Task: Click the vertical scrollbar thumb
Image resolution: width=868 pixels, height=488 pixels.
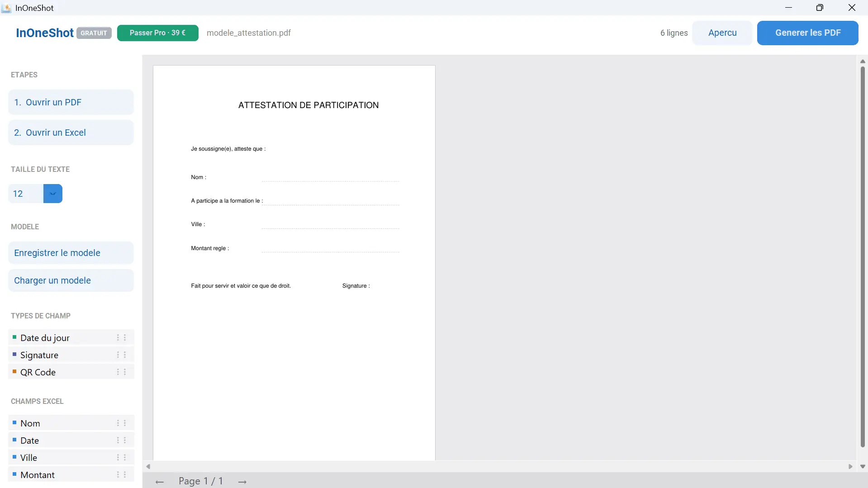Action: click(863, 257)
